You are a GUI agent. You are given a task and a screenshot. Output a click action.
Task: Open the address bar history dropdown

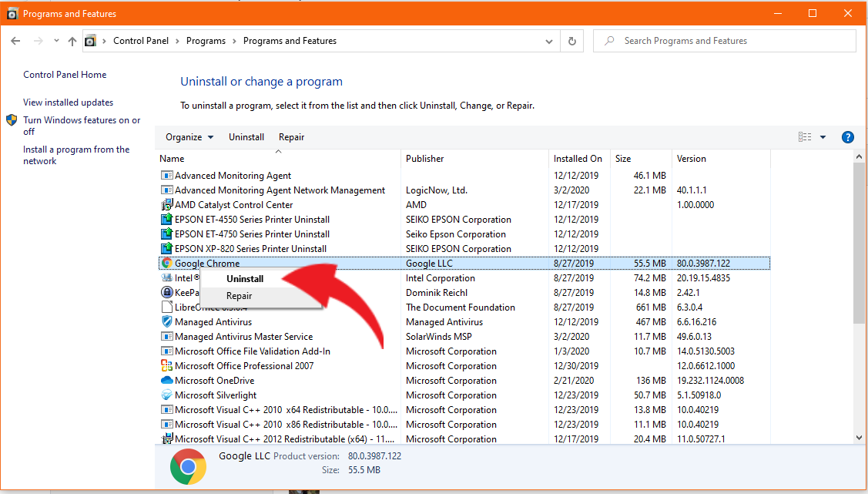[x=549, y=42]
